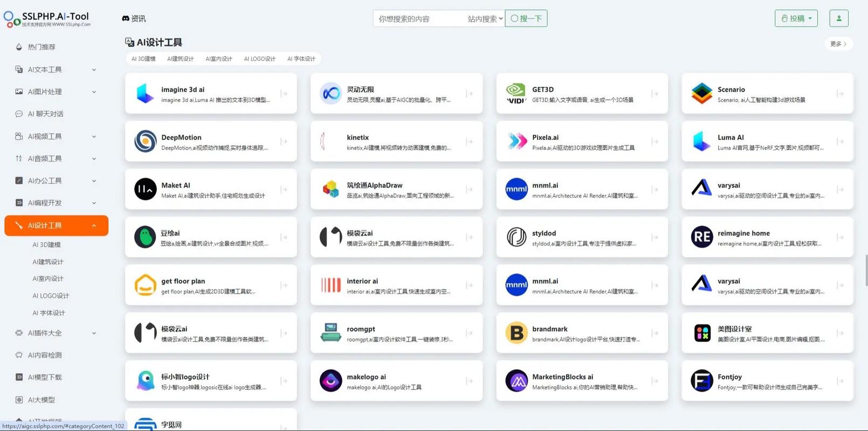Click the Luma AI logo icon
This screenshot has width=868, height=431.
[701, 142]
